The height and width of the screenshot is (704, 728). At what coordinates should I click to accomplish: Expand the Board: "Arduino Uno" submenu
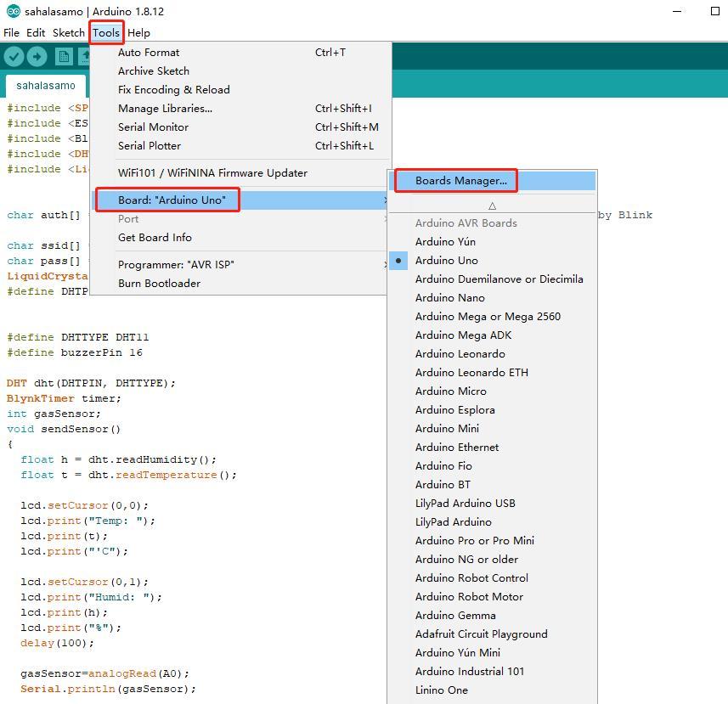point(240,200)
